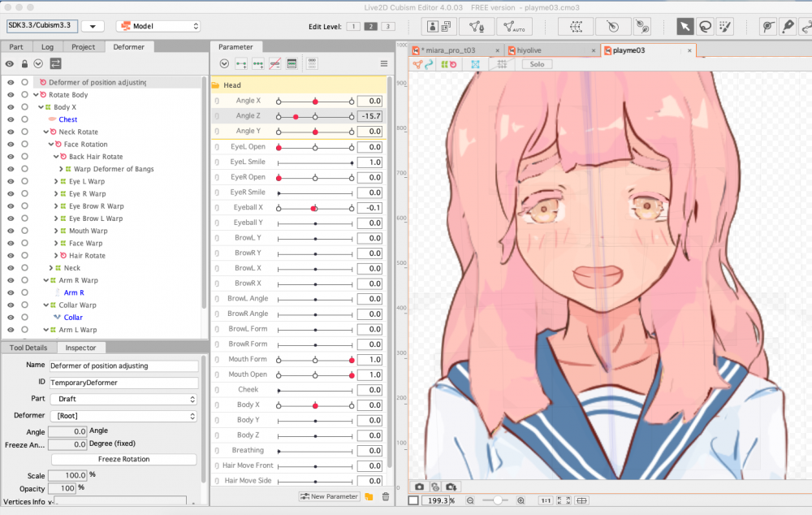
Task: Create a warp deformer from toolbar
Action: pyautogui.click(x=576, y=26)
